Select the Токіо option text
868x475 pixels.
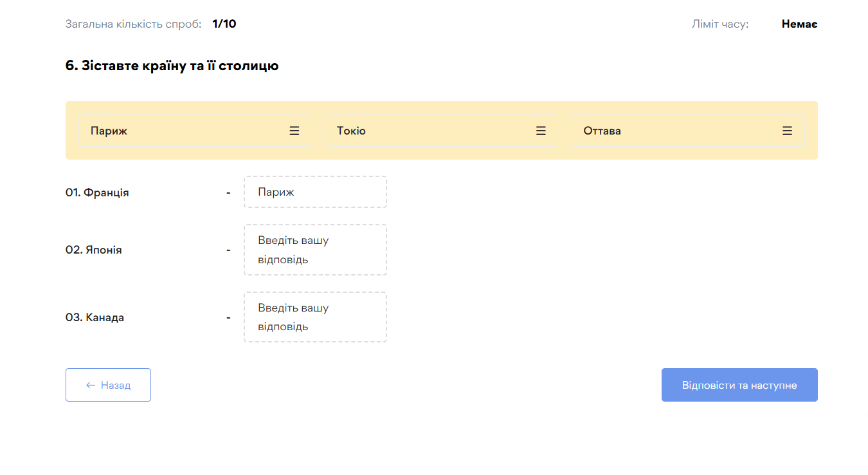pos(351,131)
